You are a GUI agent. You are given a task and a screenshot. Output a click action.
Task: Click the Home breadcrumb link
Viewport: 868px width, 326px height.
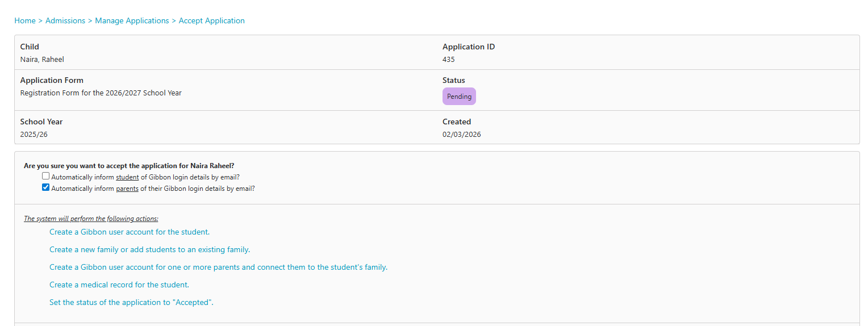point(25,20)
